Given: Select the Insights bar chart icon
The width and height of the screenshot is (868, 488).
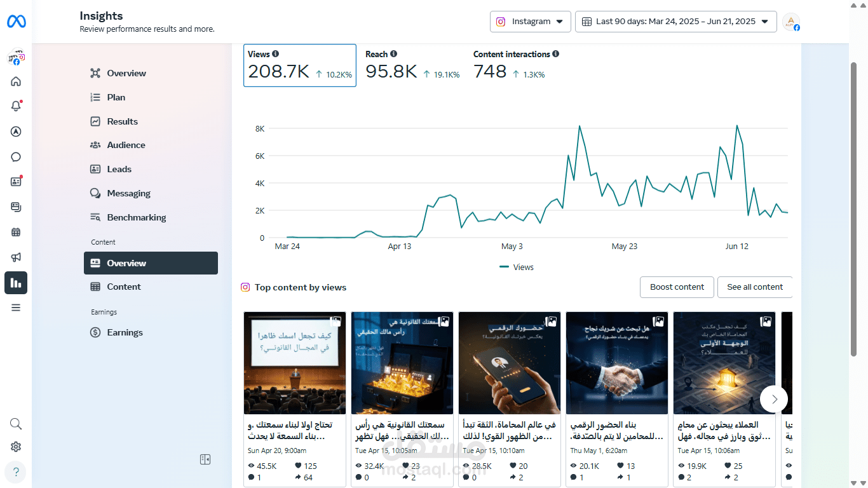Looking at the screenshot, I should tap(16, 283).
